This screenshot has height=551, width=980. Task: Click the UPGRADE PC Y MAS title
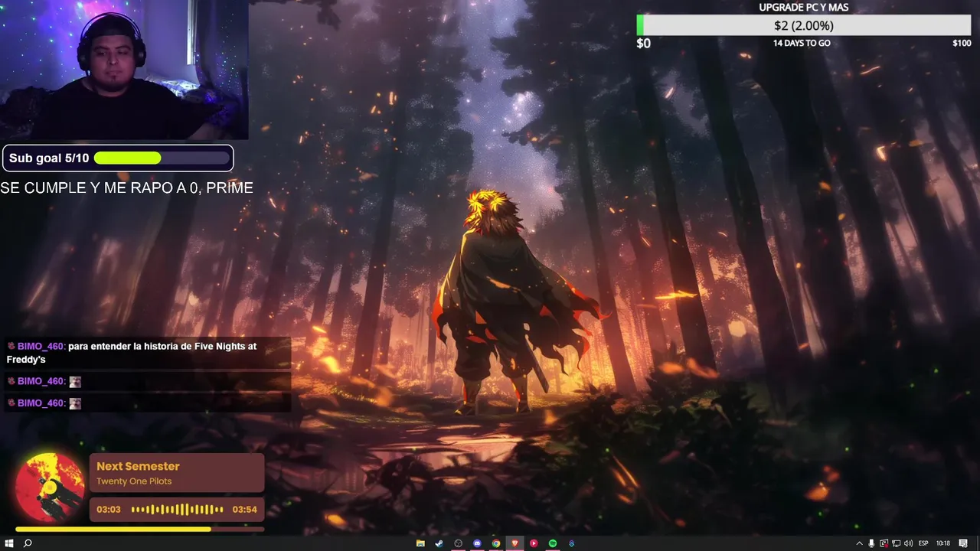click(x=803, y=7)
